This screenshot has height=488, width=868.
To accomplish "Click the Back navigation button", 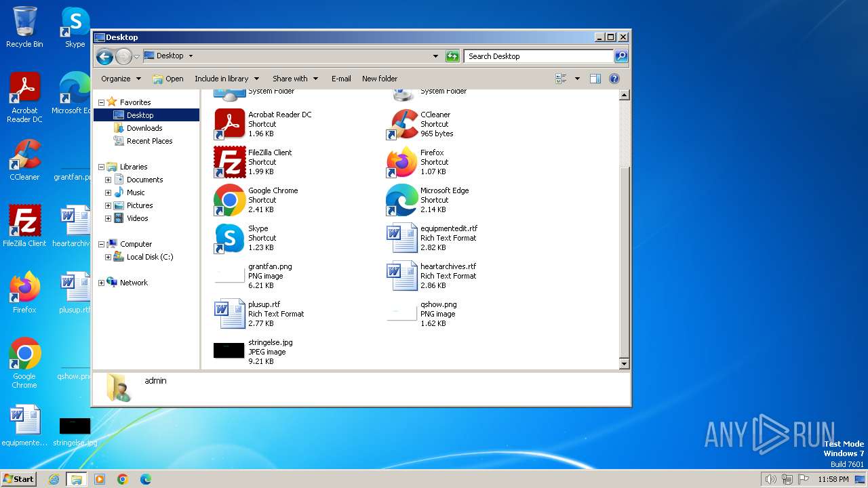I will coord(104,56).
